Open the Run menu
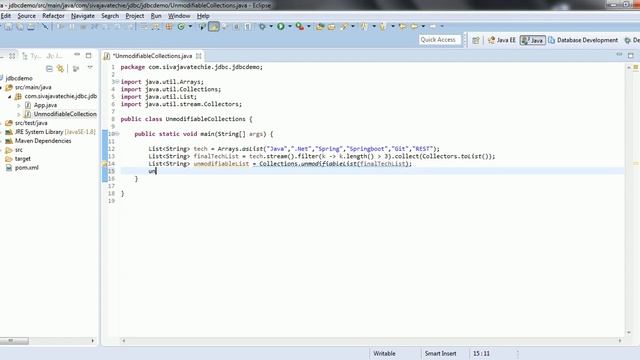640x360 pixels. [156, 16]
